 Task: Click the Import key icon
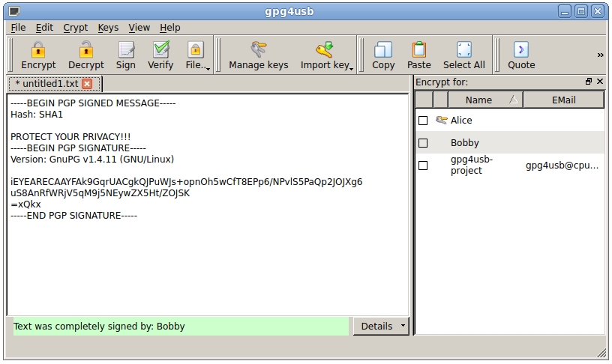coord(325,55)
